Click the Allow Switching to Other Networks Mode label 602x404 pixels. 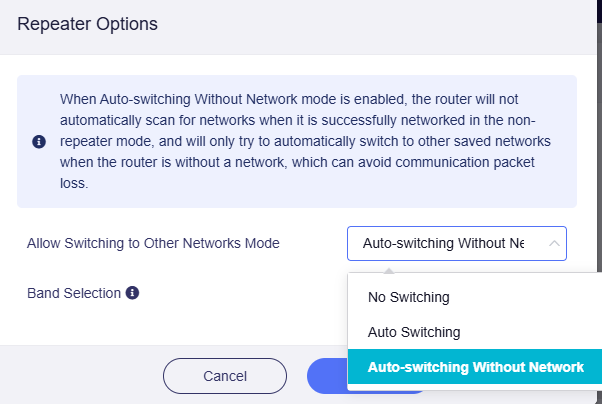[153, 243]
